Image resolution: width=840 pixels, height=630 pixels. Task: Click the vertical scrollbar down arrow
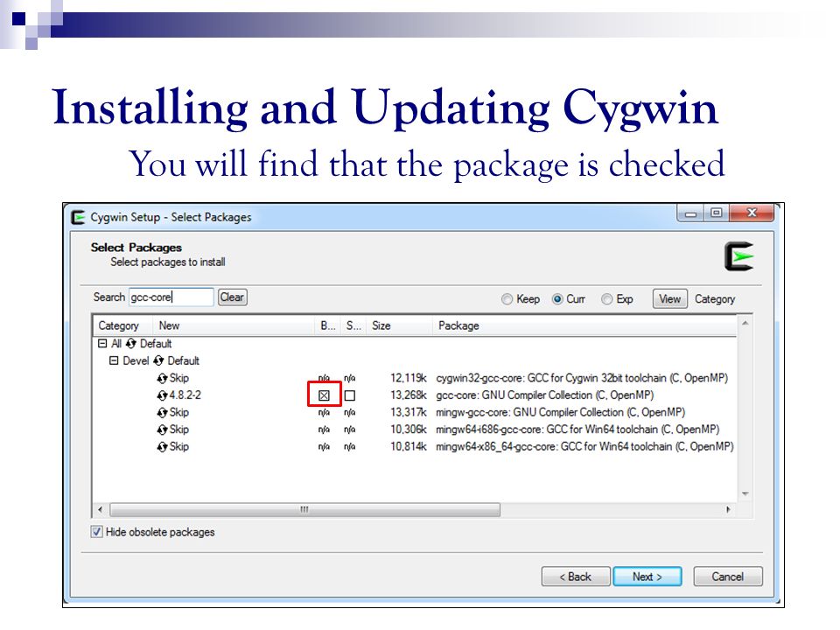point(745,493)
